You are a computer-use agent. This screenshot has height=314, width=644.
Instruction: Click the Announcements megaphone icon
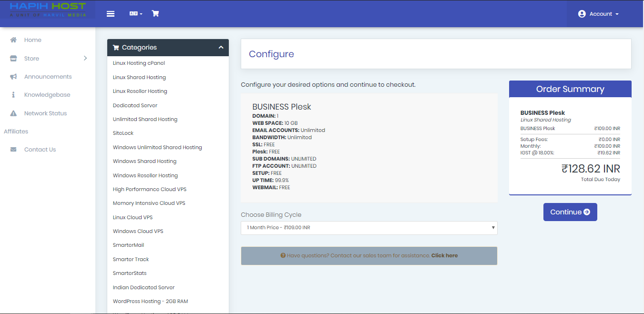tap(14, 77)
